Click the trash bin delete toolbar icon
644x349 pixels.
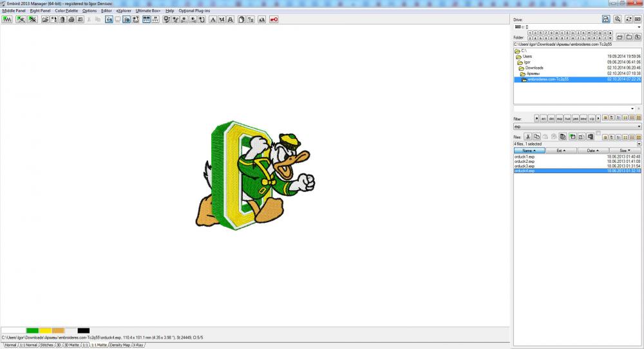(62, 19)
